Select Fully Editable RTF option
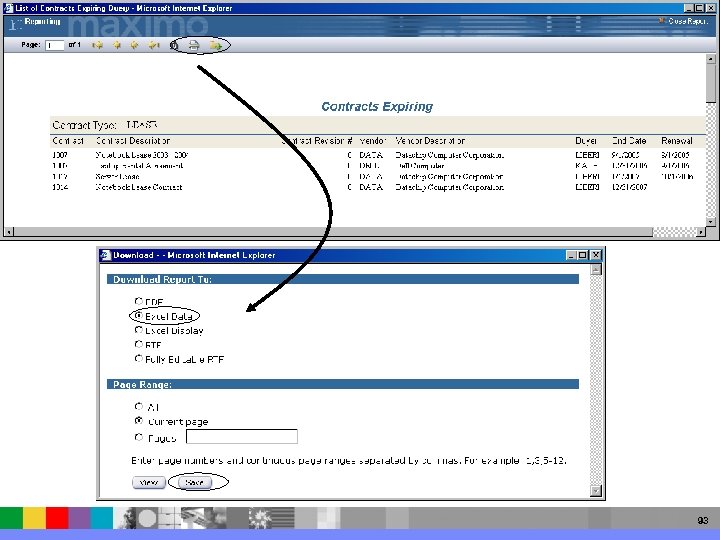 tap(139, 358)
